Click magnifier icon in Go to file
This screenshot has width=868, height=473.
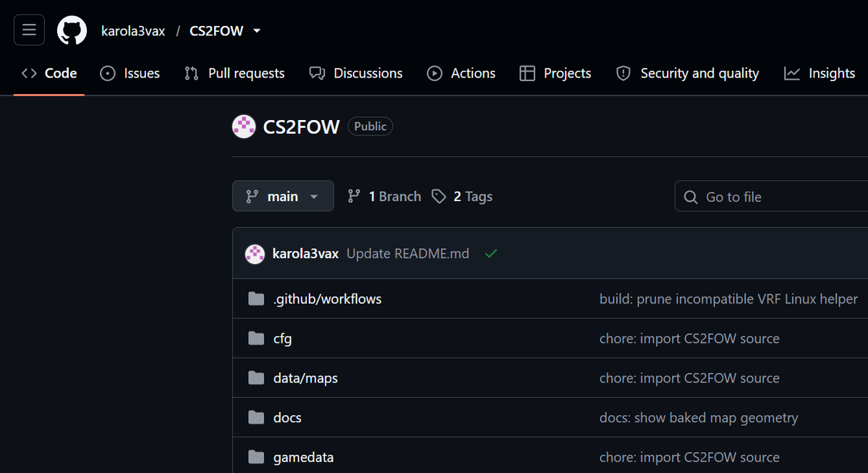(692, 197)
